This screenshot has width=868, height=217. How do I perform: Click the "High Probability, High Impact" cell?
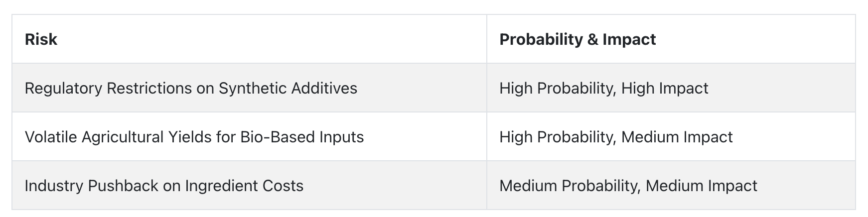671,88
